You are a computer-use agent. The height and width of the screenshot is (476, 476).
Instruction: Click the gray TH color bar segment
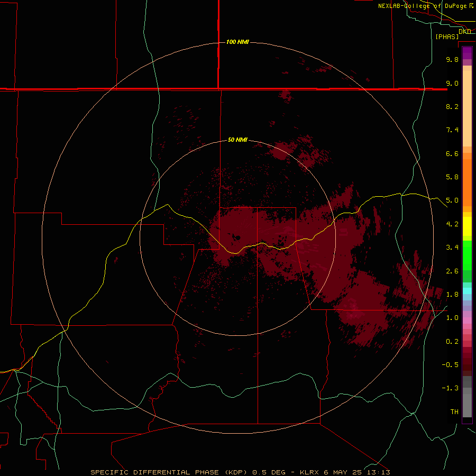[x=467, y=406]
